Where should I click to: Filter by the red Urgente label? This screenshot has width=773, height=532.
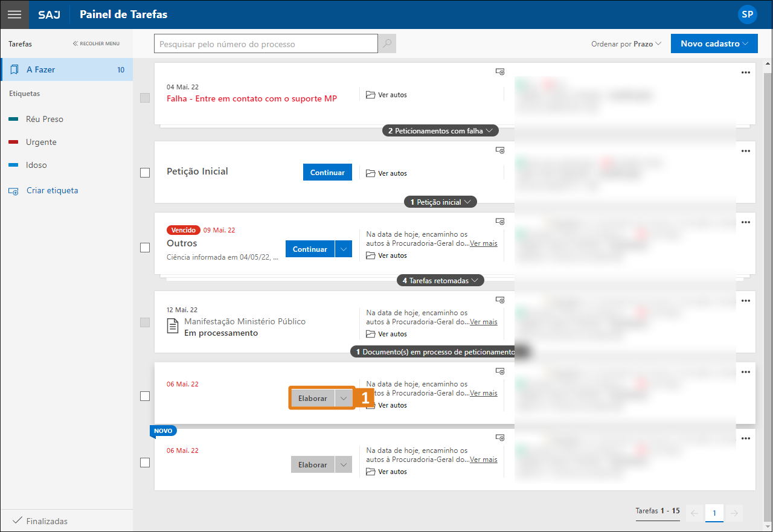tap(40, 142)
